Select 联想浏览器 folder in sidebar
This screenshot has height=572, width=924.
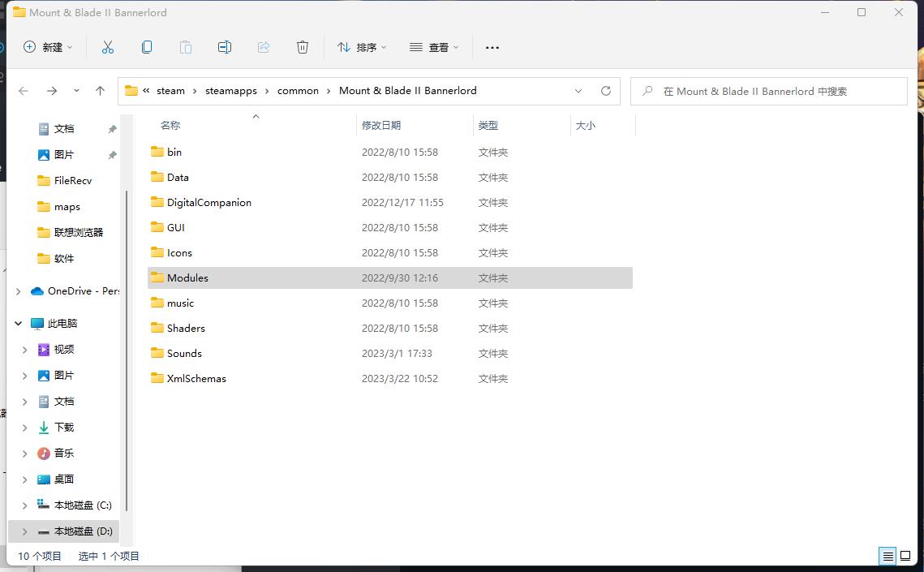coord(70,233)
